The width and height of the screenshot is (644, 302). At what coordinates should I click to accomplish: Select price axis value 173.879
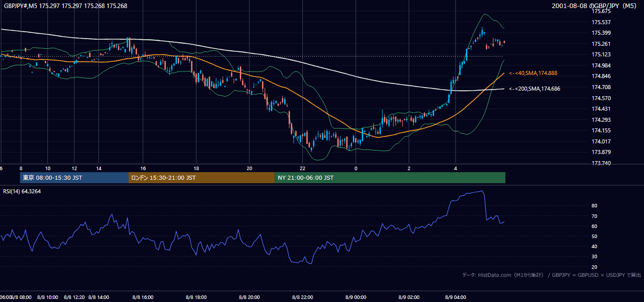pyautogui.click(x=601, y=152)
